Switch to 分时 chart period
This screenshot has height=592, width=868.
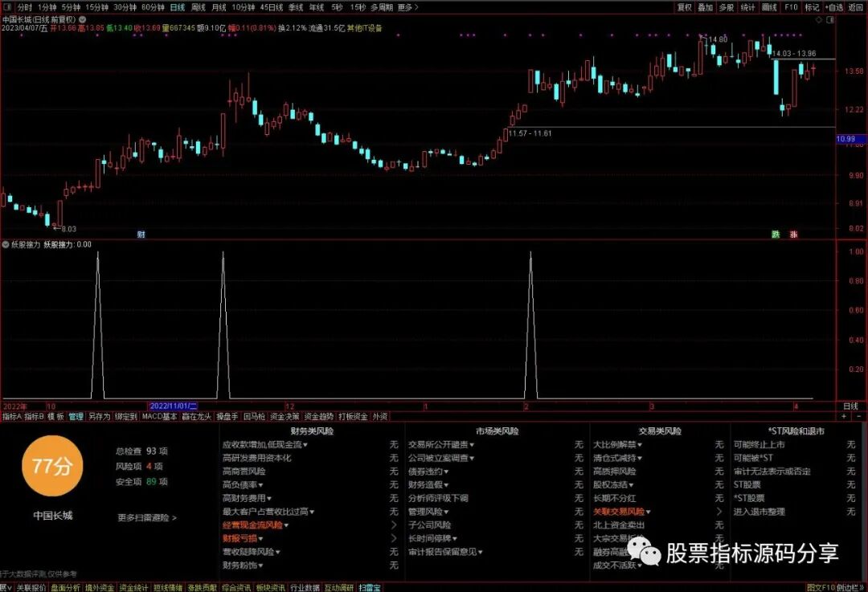[24, 7]
